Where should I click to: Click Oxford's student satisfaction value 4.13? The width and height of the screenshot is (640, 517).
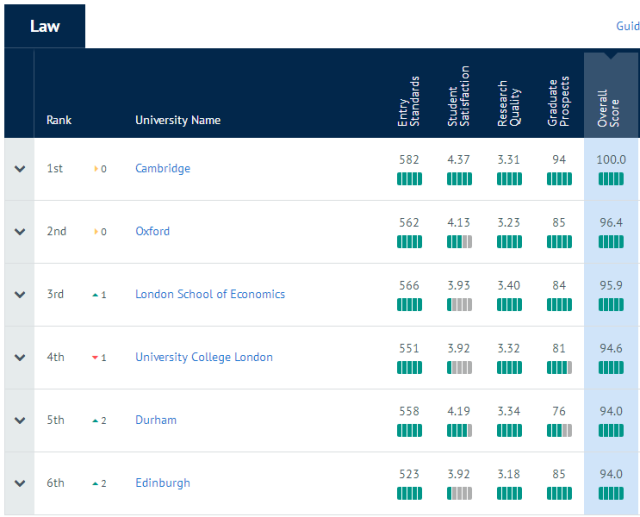point(459,222)
